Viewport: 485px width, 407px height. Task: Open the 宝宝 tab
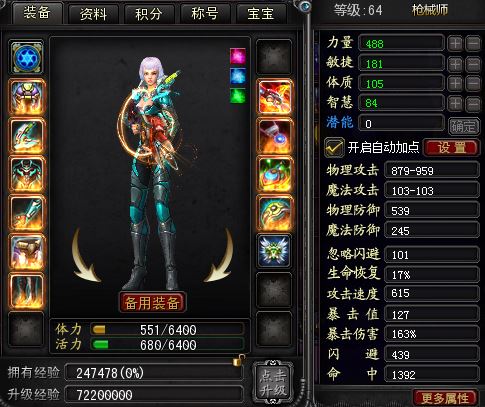point(261,14)
